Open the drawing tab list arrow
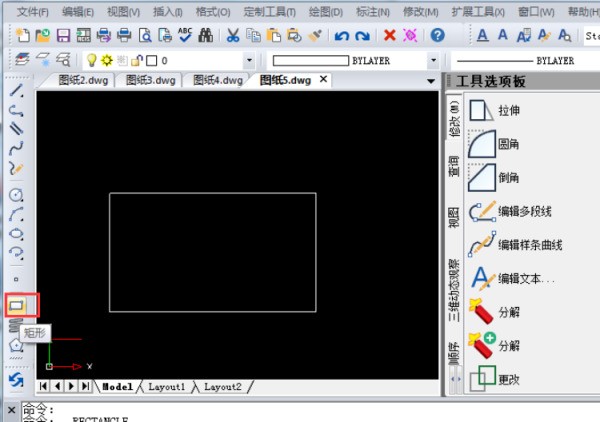Viewport: 600px width, 422px height. click(431, 81)
